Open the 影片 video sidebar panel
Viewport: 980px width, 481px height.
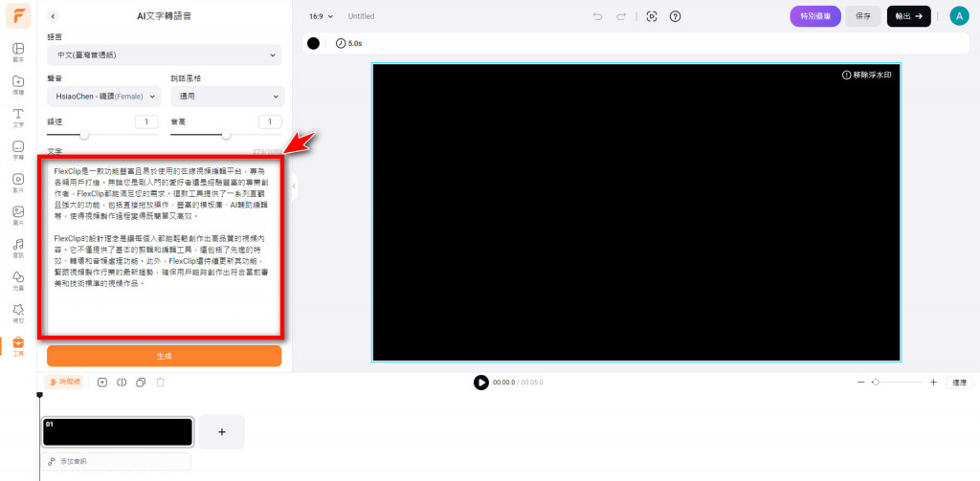point(18,183)
